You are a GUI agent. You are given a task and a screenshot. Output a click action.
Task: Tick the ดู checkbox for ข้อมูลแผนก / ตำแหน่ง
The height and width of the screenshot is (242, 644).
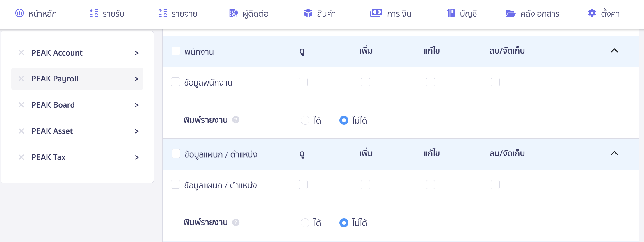[x=303, y=184]
